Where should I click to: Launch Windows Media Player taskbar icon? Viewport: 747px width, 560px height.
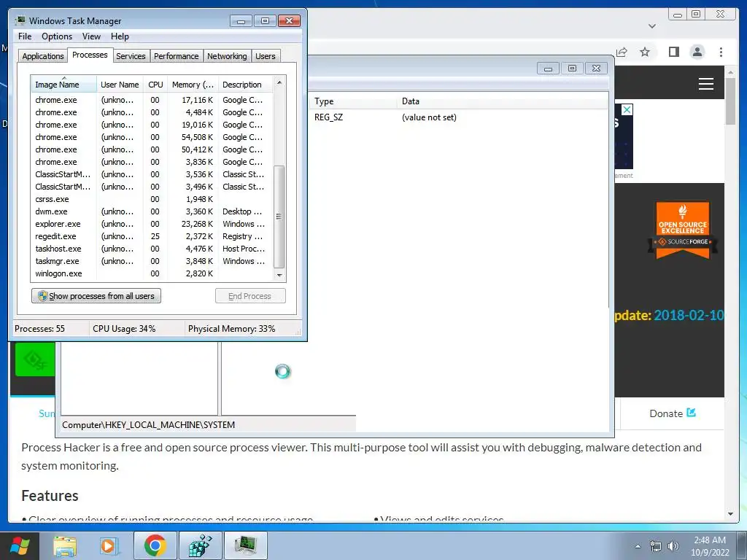(109, 545)
